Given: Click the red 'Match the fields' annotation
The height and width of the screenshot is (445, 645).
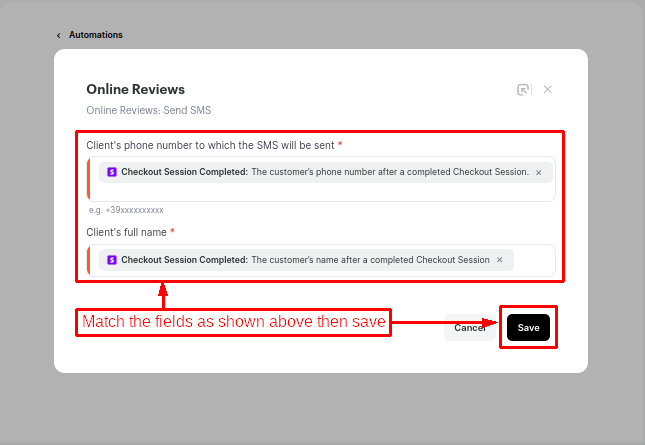Looking at the screenshot, I should 233,323.
